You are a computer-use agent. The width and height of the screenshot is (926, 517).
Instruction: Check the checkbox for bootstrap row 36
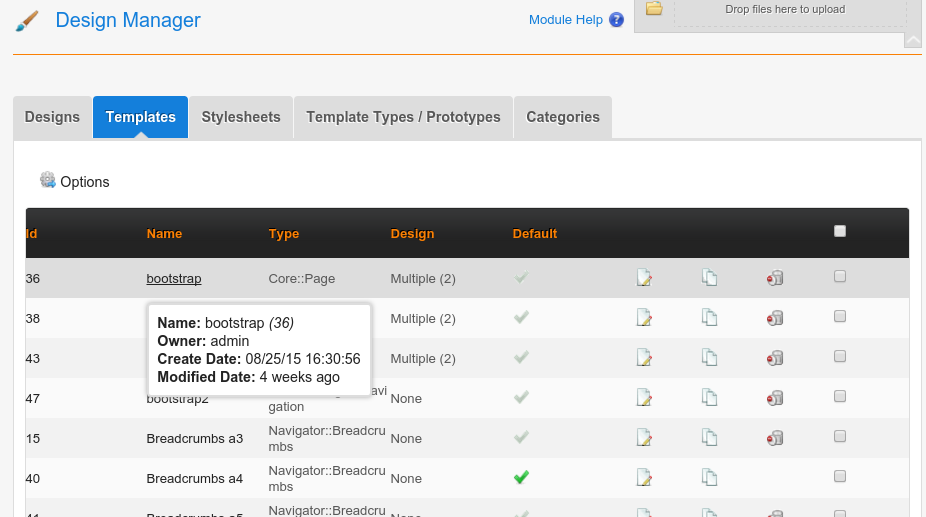tap(840, 277)
